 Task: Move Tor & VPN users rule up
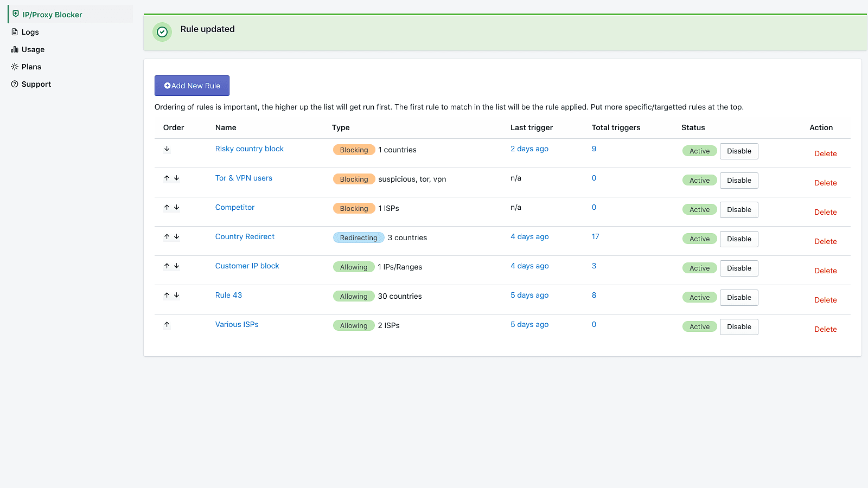tap(167, 178)
